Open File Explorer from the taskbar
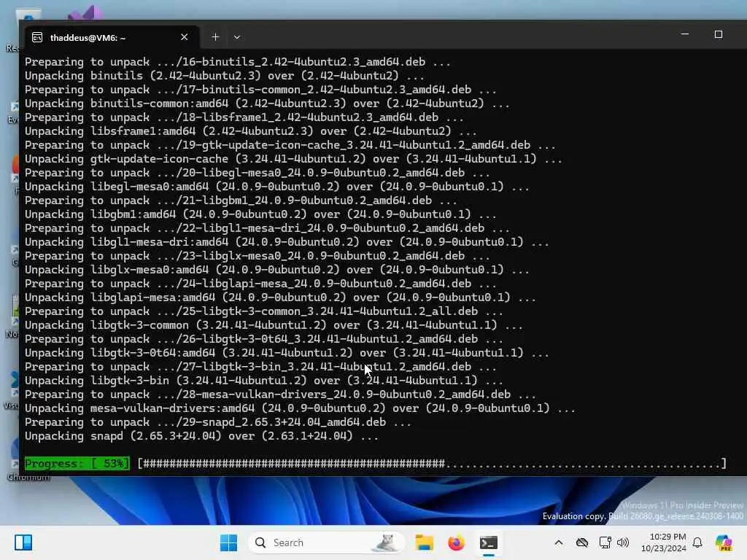 424,542
